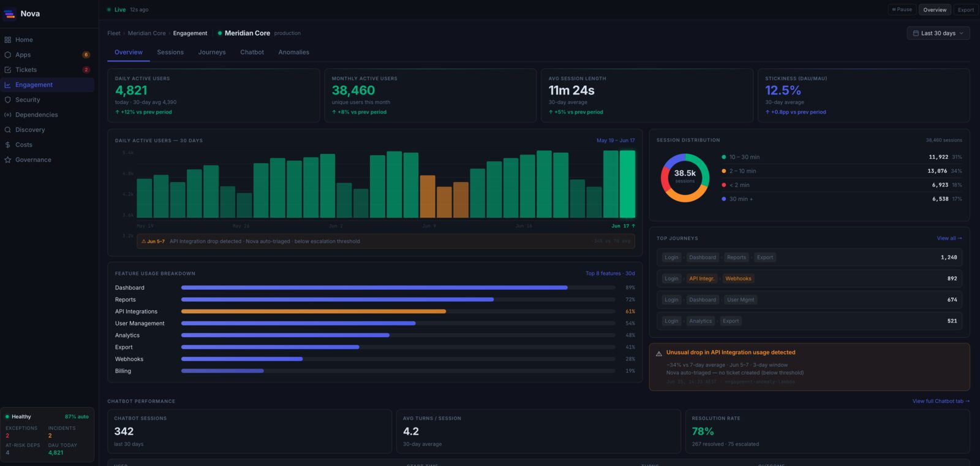
Task: Select the Overview button in top bar
Action: 935,10
